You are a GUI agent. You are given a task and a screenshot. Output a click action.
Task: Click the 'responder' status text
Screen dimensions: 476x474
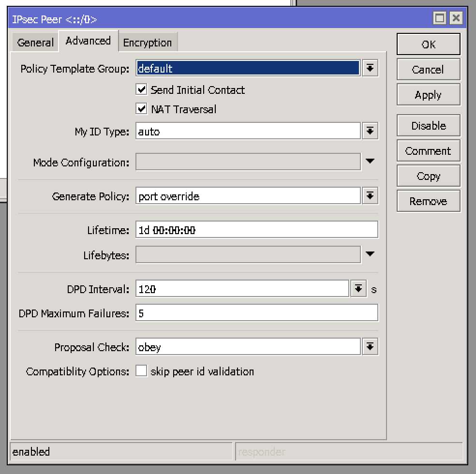coord(262,452)
